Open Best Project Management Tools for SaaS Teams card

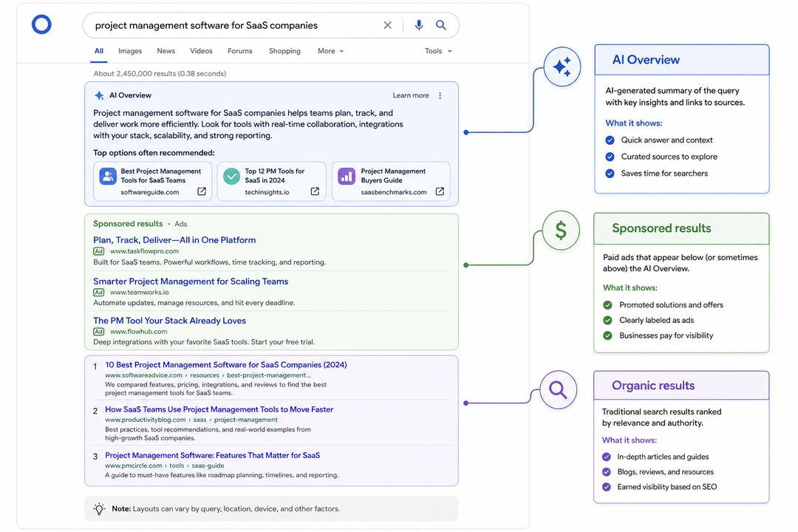[x=153, y=181]
